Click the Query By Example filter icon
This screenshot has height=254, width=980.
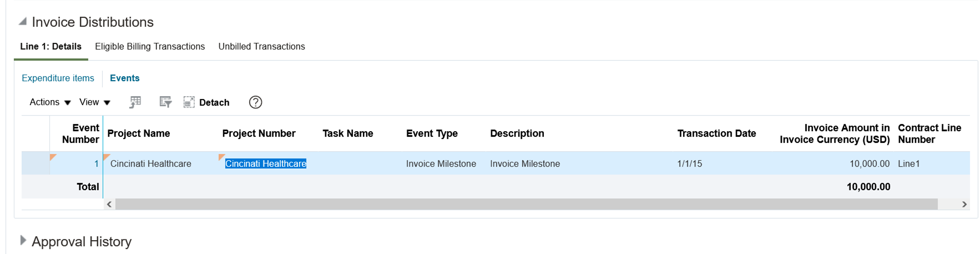pyautogui.click(x=165, y=102)
